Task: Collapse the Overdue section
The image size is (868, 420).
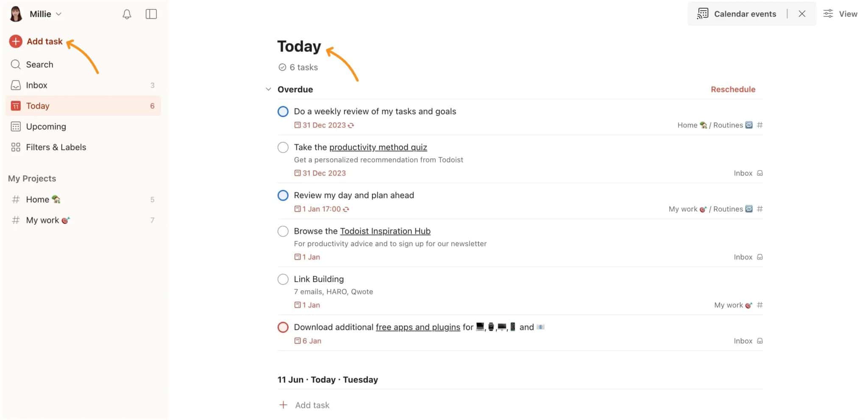Action: pos(269,89)
